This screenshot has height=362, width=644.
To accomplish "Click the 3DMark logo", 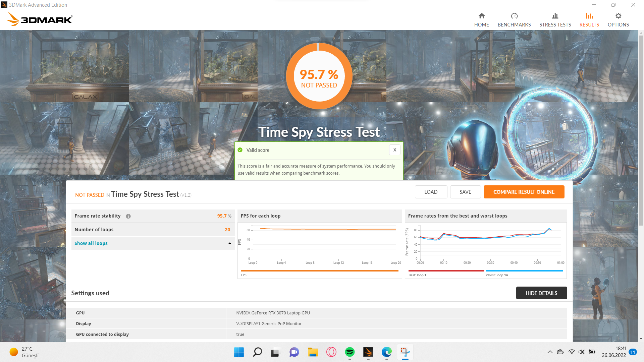I will pos(39,19).
